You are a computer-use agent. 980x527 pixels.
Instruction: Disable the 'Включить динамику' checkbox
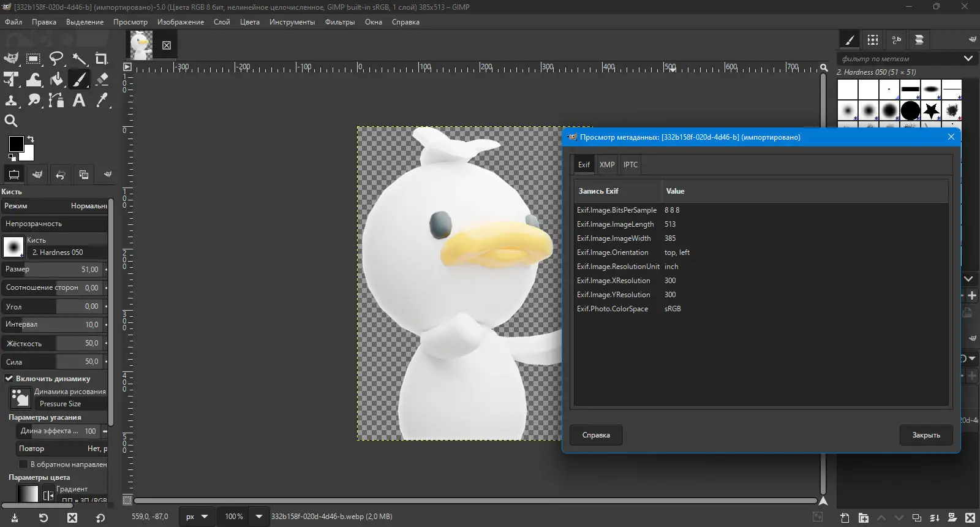(9, 379)
